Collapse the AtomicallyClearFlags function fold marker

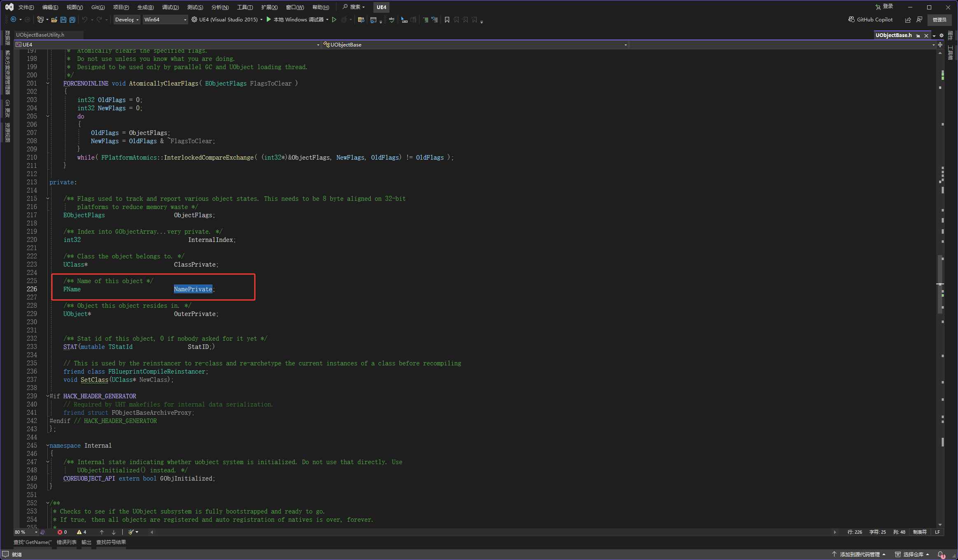[x=48, y=84]
